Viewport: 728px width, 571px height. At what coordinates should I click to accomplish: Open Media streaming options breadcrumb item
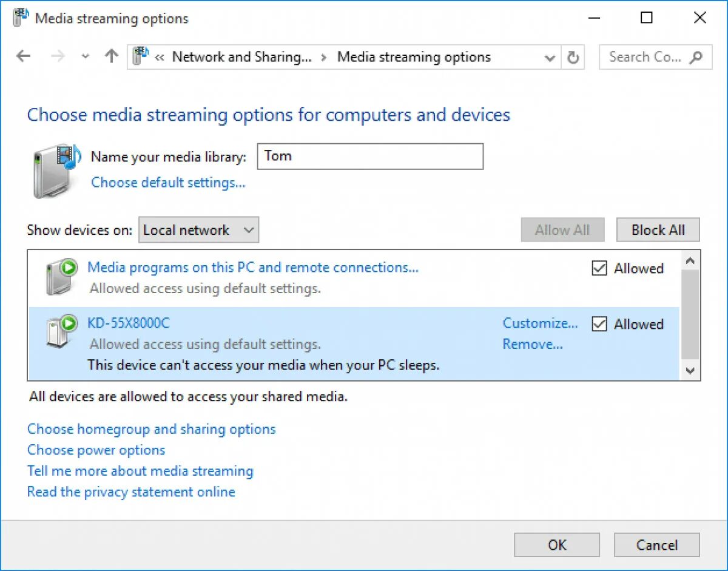(414, 56)
